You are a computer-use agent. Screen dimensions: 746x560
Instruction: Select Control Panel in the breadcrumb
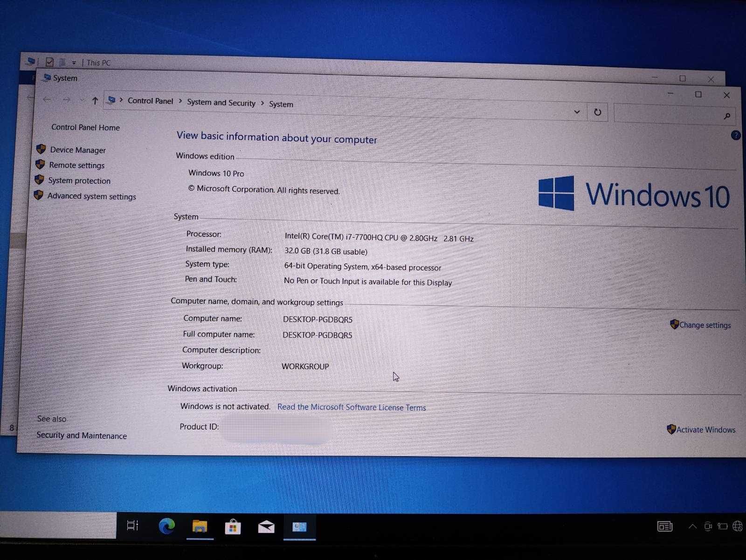[150, 101]
